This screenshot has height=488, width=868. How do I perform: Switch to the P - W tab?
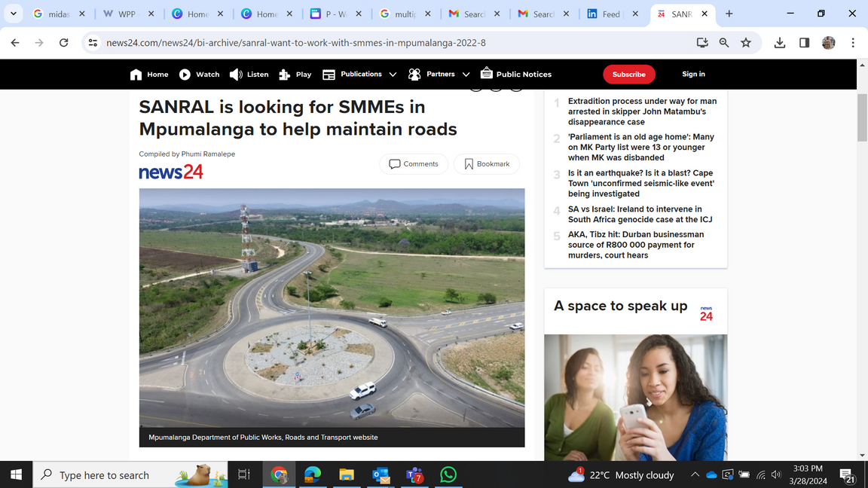click(336, 14)
